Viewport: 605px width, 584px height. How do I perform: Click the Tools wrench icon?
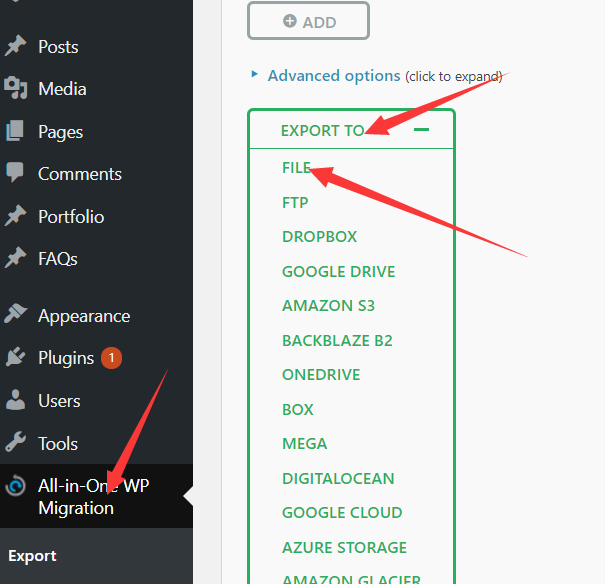coord(16,443)
